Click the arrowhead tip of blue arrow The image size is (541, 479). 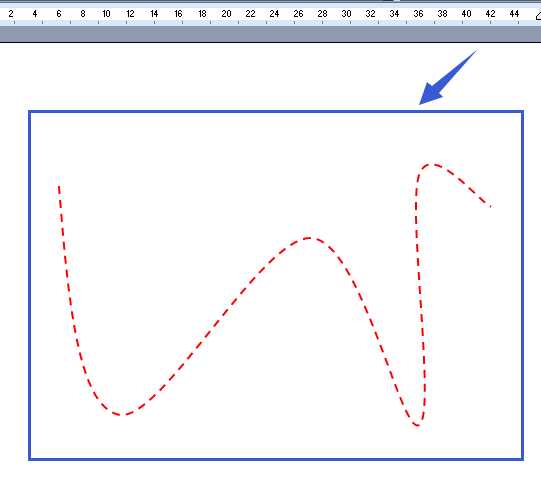[420, 104]
